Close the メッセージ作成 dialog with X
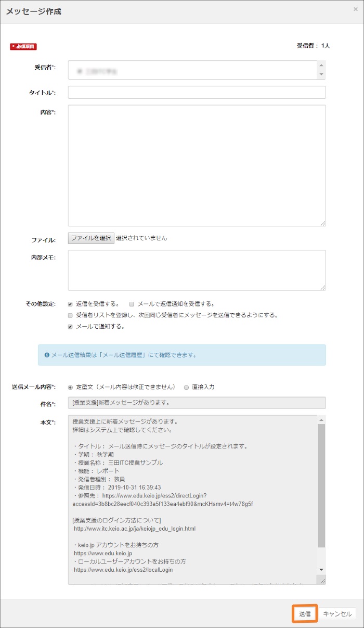 (355, 9)
